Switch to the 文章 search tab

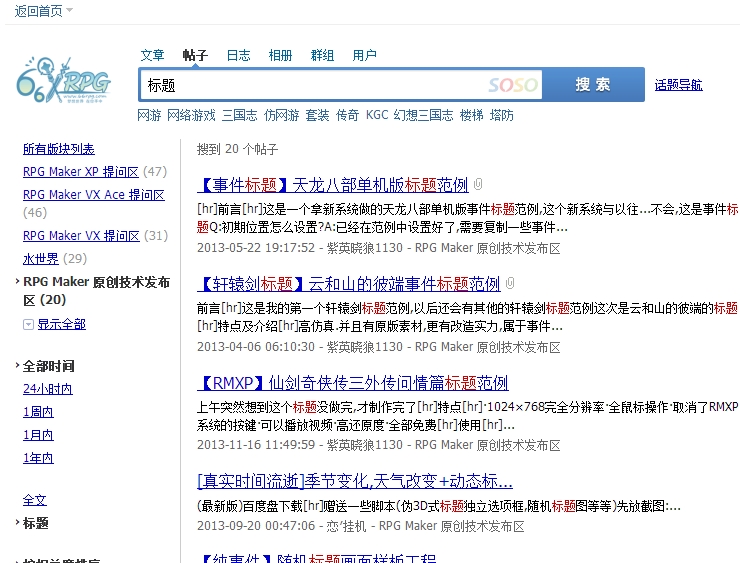(152, 55)
